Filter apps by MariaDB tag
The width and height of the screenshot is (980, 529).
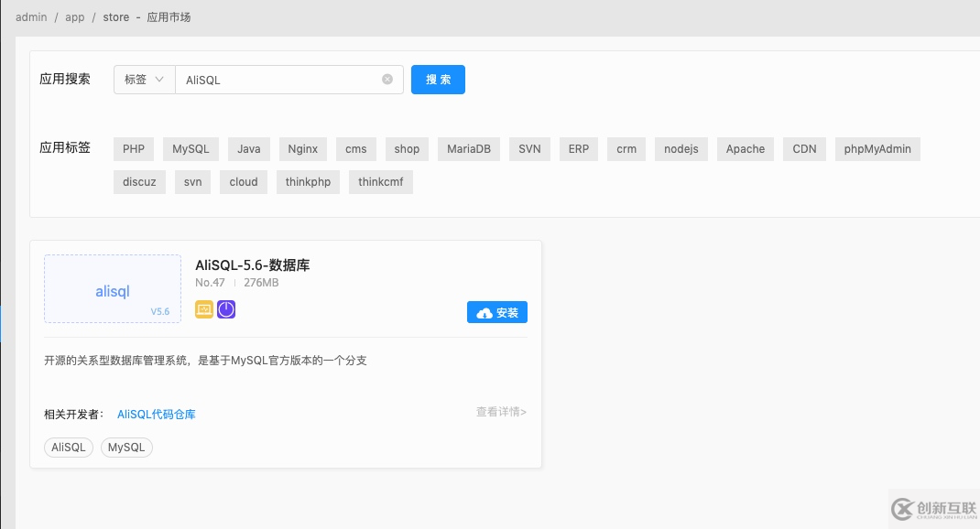pos(469,149)
